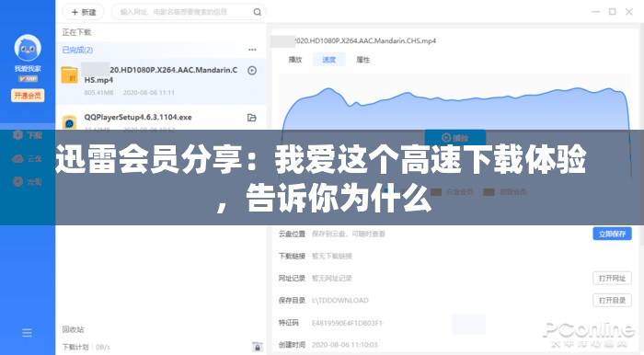The image size is (644, 355).
Task: Click the 暂无下载链接 text
Action: click(332, 256)
